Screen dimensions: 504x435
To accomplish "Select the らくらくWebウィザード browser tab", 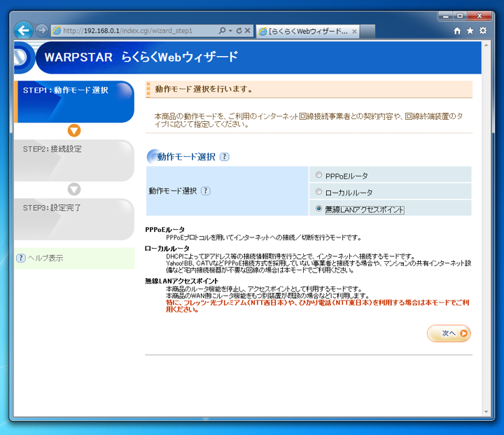I will click(307, 32).
